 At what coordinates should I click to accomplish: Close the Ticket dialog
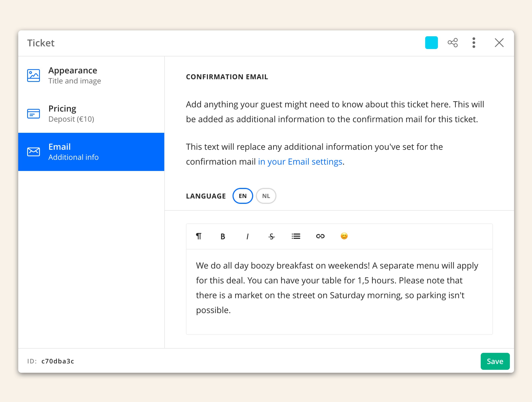(499, 43)
